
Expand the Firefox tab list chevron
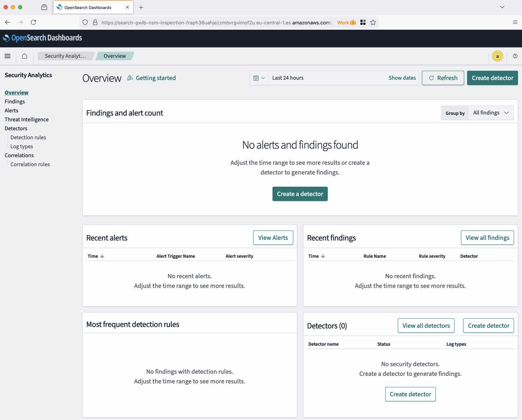pos(502,7)
